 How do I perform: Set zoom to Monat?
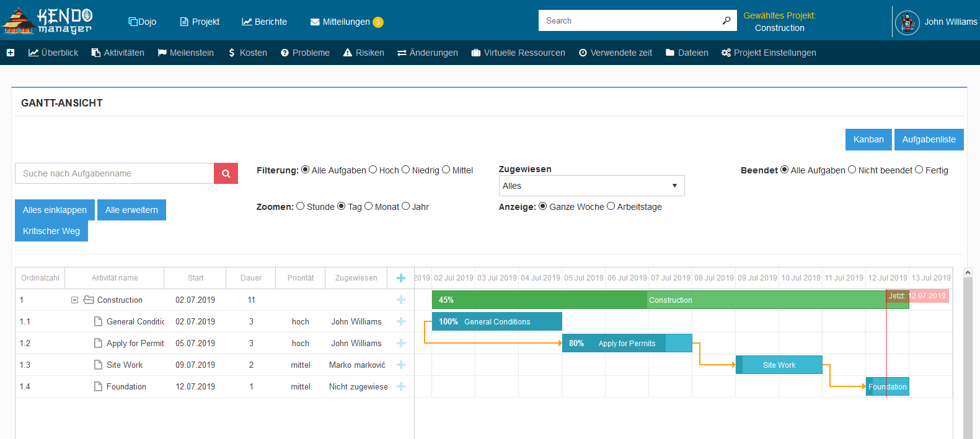tap(368, 206)
